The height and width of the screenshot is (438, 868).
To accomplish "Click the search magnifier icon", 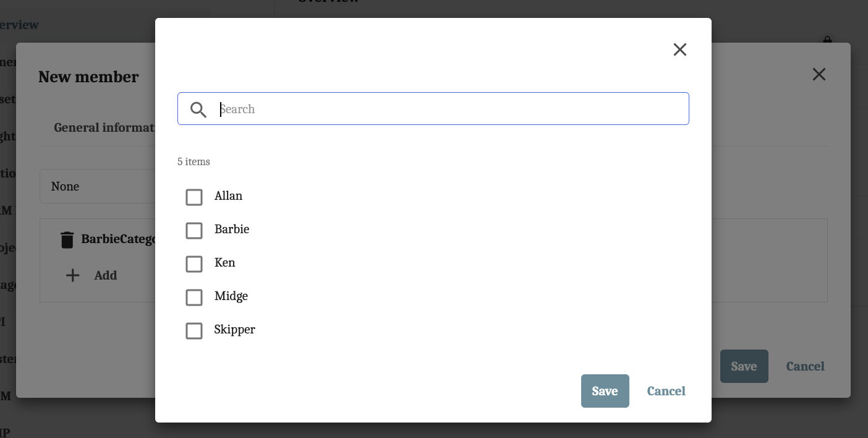I will pyautogui.click(x=198, y=109).
